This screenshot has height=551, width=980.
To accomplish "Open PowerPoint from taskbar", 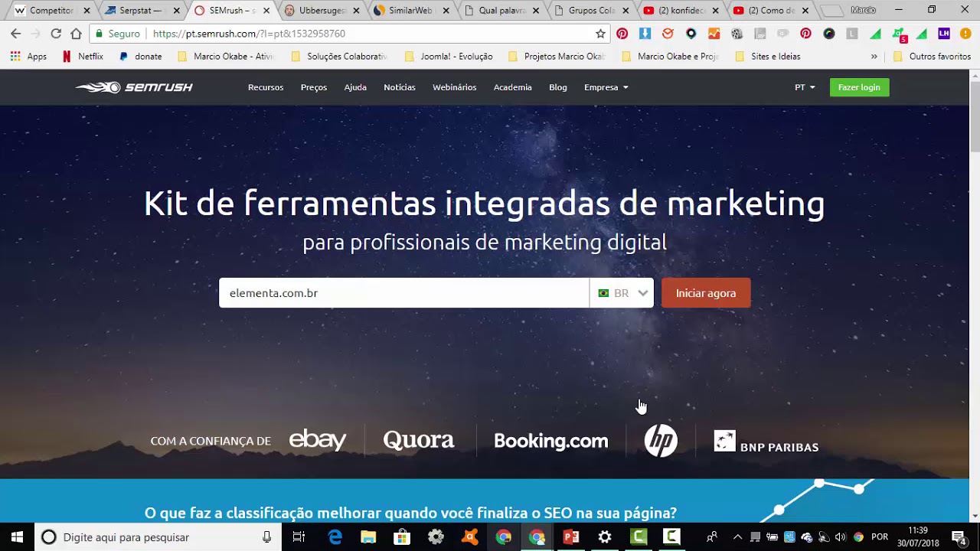I will pos(571,537).
